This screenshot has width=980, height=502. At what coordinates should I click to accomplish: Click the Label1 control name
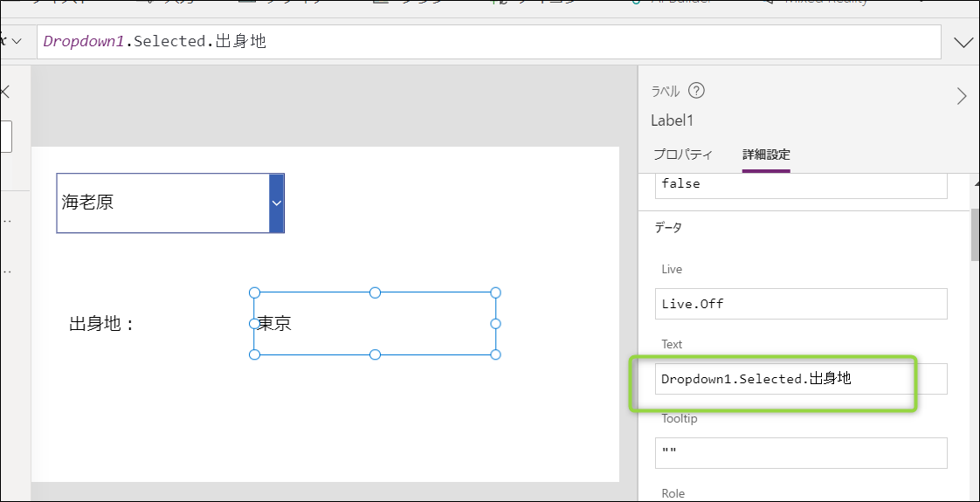672,120
